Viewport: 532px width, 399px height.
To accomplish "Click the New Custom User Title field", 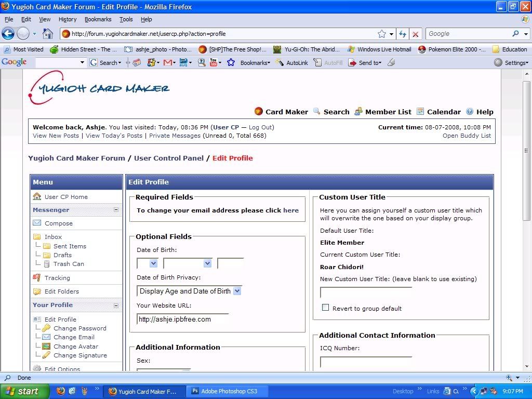I will [366, 293].
